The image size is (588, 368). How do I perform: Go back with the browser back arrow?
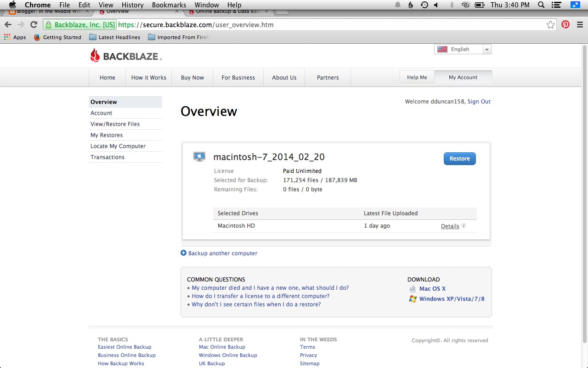[8, 25]
